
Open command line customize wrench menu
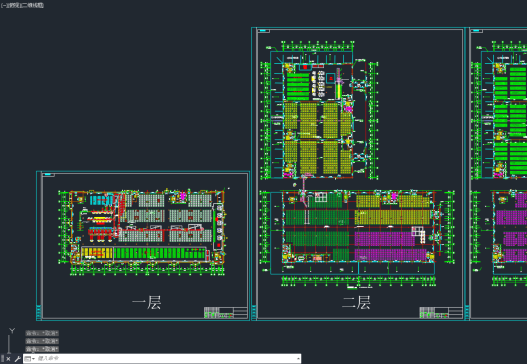(18, 359)
